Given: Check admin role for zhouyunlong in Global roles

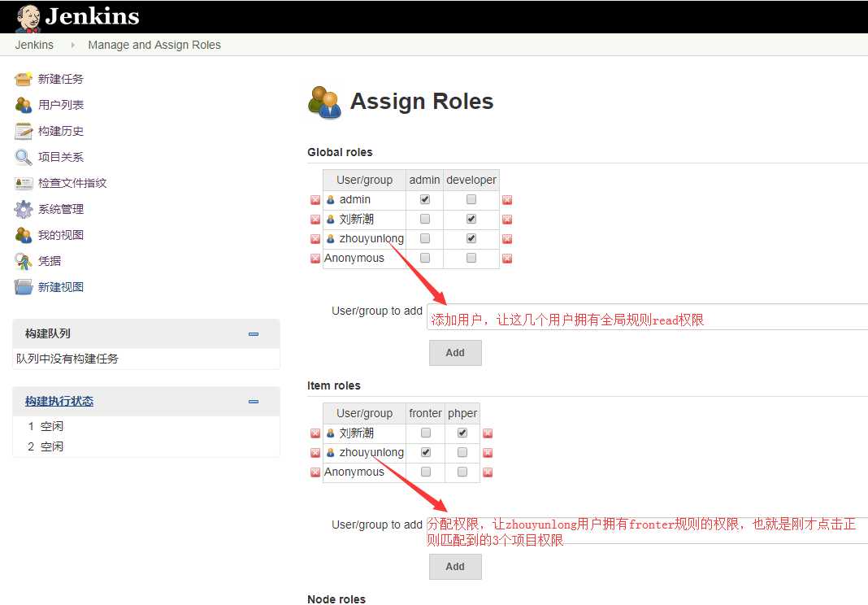Looking at the screenshot, I should tap(424, 238).
